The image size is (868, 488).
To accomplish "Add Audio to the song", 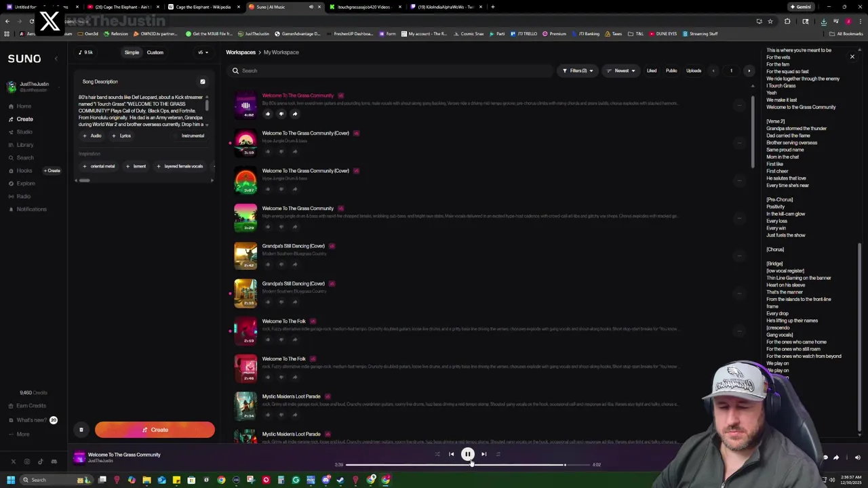I will click(x=92, y=136).
